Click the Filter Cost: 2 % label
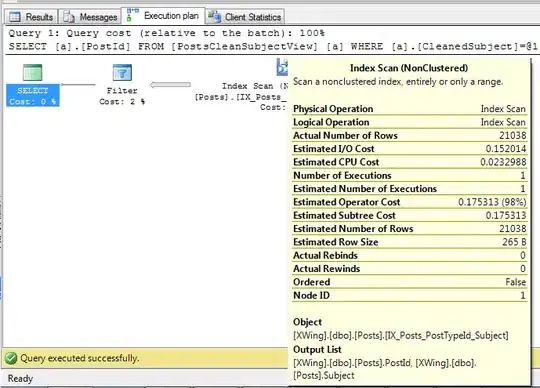 click(122, 96)
